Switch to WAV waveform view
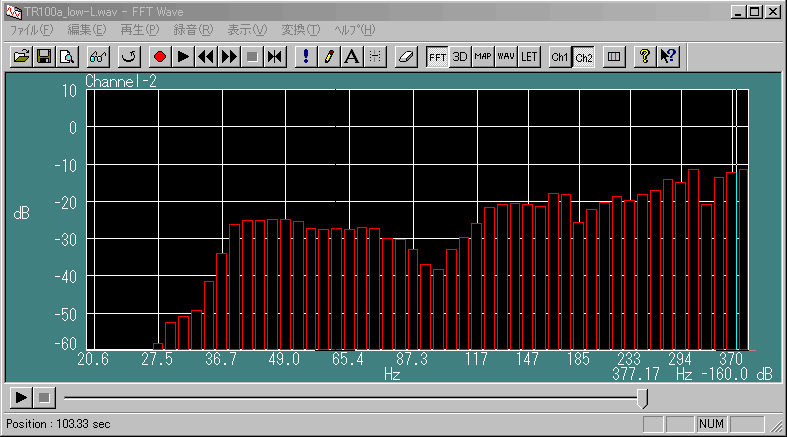Viewport: 787px width, 437px height. click(x=506, y=57)
